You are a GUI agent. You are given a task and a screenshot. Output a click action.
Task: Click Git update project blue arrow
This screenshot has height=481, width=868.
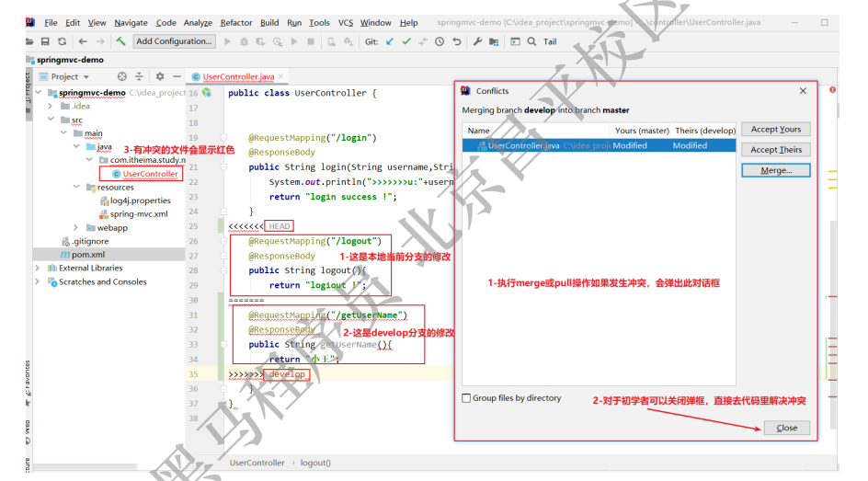point(390,41)
